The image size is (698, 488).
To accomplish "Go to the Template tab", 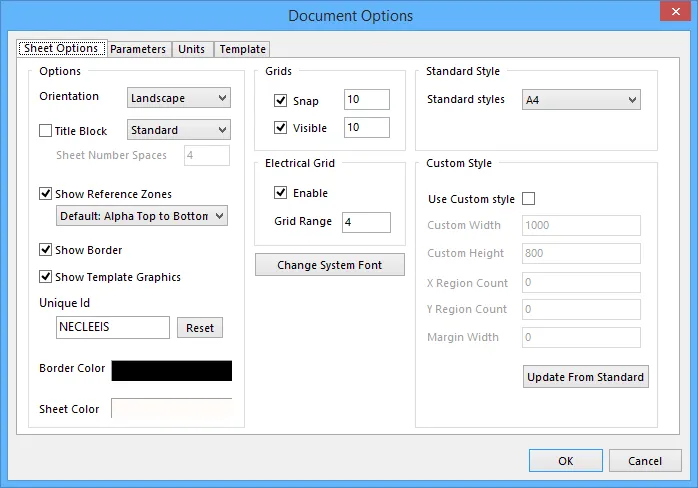I will [x=242, y=49].
